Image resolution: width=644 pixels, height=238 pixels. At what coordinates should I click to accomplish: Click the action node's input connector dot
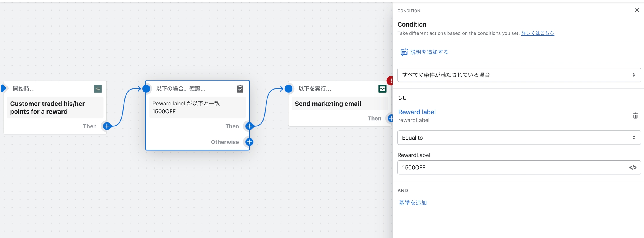[288, 89]
